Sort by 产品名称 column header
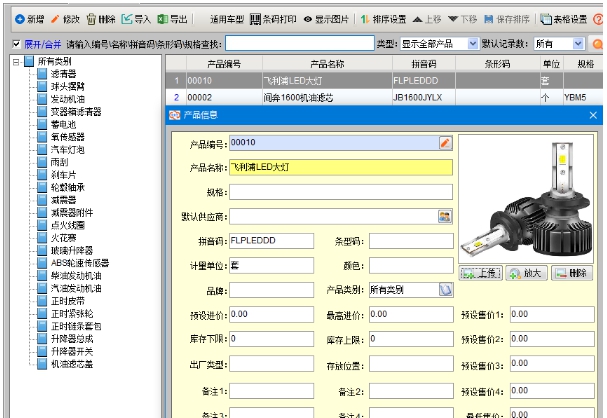The height and width of the screenshot is (418, 607). [328, 64]
